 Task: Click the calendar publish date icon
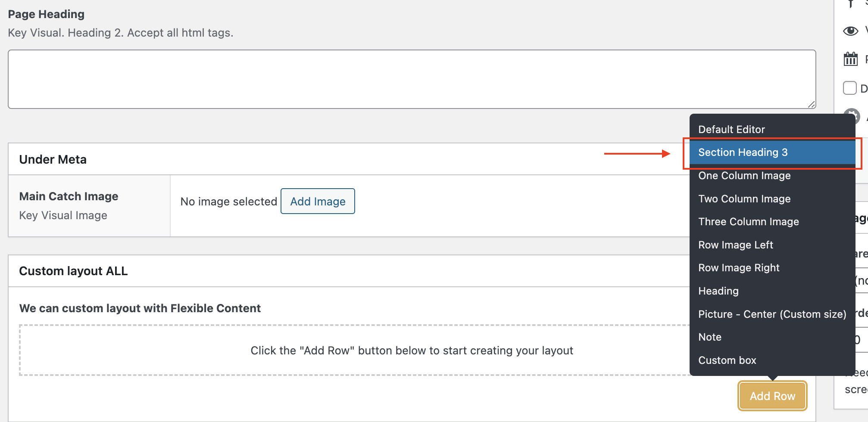coord(850,59)
